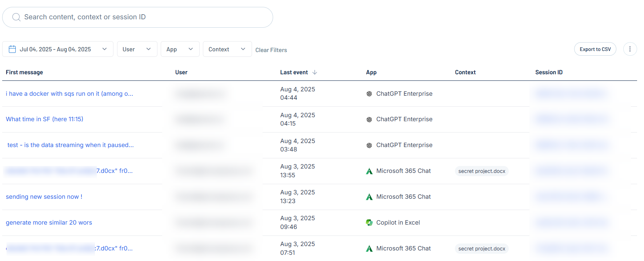The height and width of the screenshot is (261, 644).
Task: Open the three-dot more options menu
Action: click(630, 49)
